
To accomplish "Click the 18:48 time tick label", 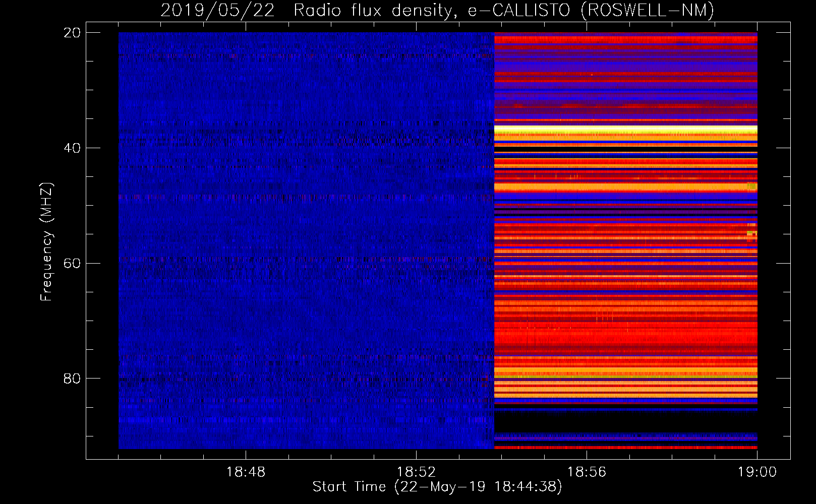I will pyautogui.click(x=246, y=472).
